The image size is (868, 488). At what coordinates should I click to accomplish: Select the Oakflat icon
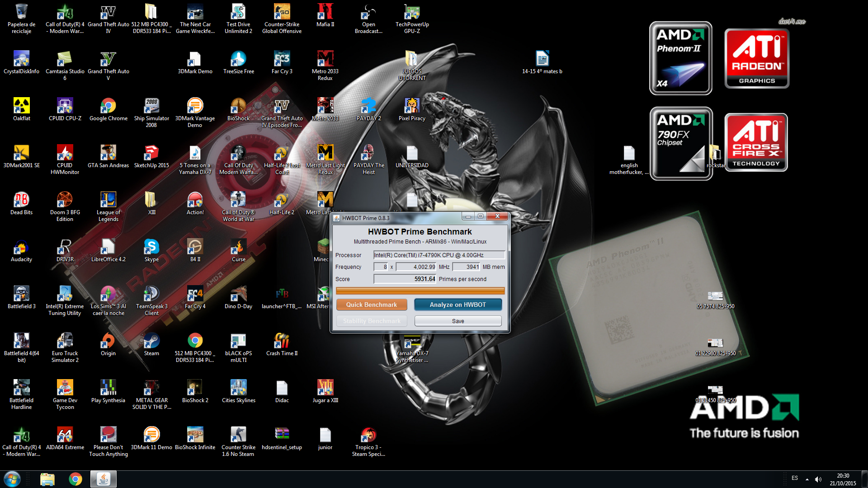pos(21,109)
